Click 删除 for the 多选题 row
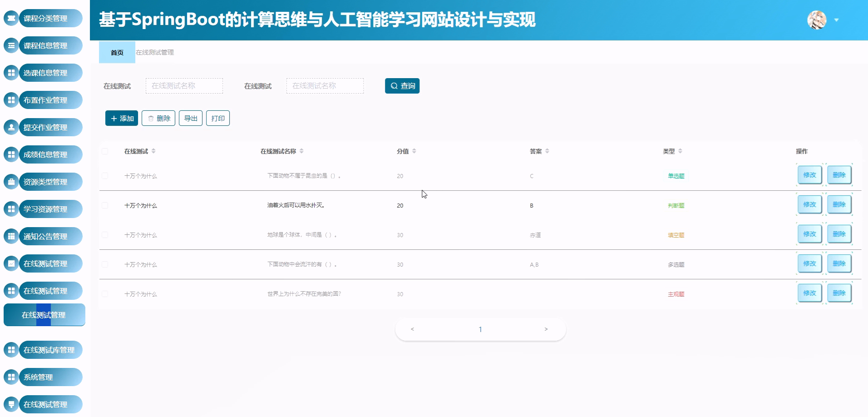The image size is (868, 417). pos(839,263)
